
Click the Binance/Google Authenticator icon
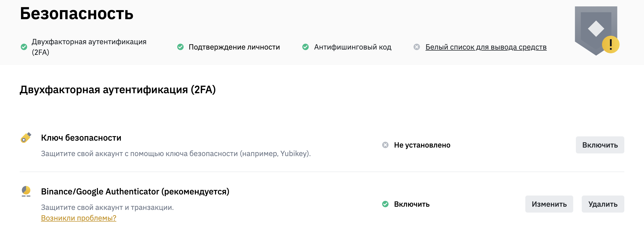coord(26,191)
